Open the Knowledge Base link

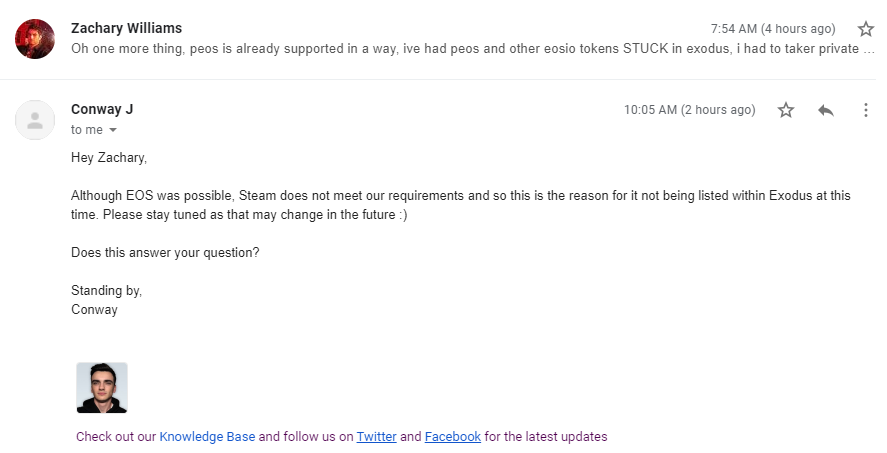pyautogui.click(x=207, y=437)
